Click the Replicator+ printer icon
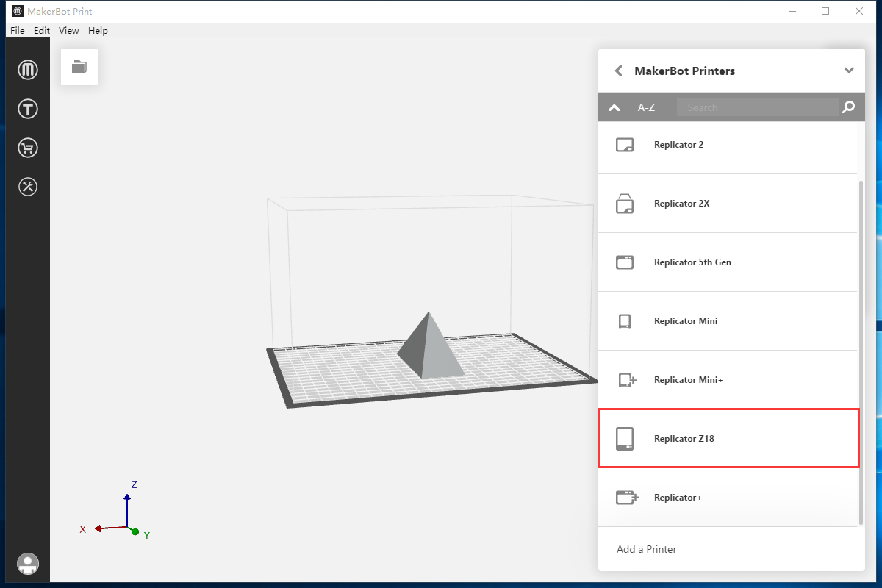Image resolution: width=882 pixels, height=588 pixels. point(627,498)
